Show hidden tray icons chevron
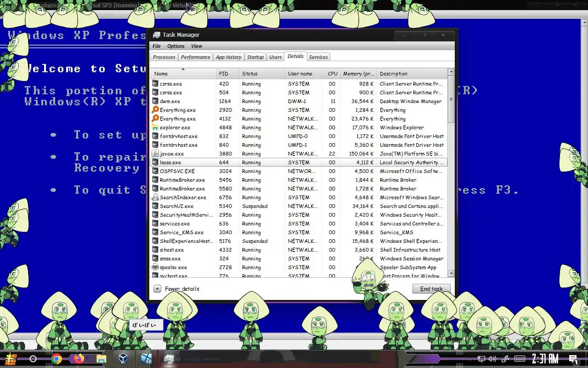This screenshot has width=588, height=368. coord(469,359)
